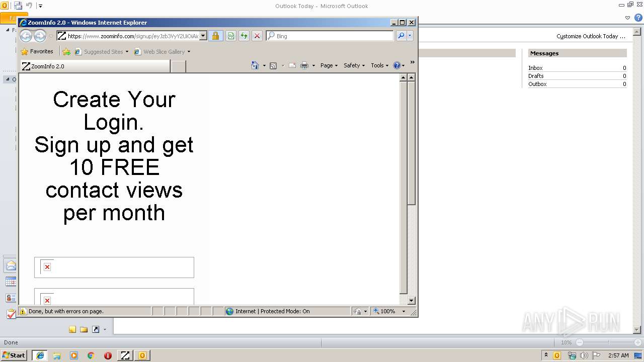The width and height of the screenshot is (644, 362).
Task: Open Internet Explorer taskbar button
Action: point(40,355)
